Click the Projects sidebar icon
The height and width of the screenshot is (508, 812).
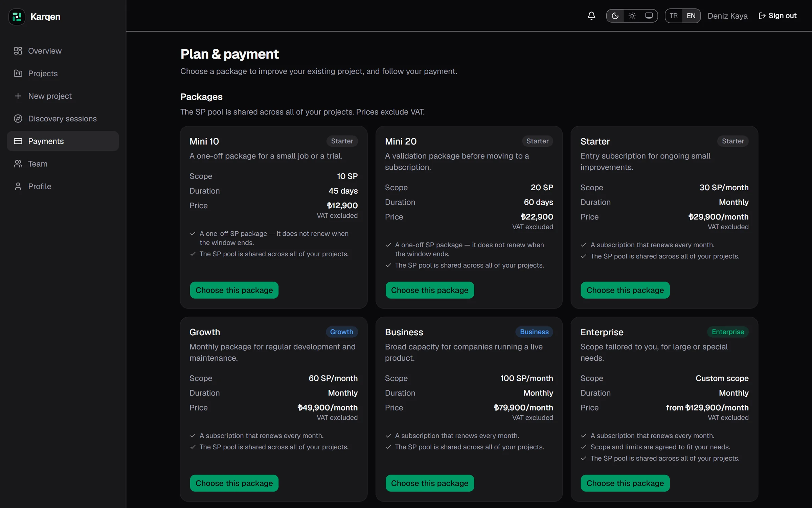point(18,73)
